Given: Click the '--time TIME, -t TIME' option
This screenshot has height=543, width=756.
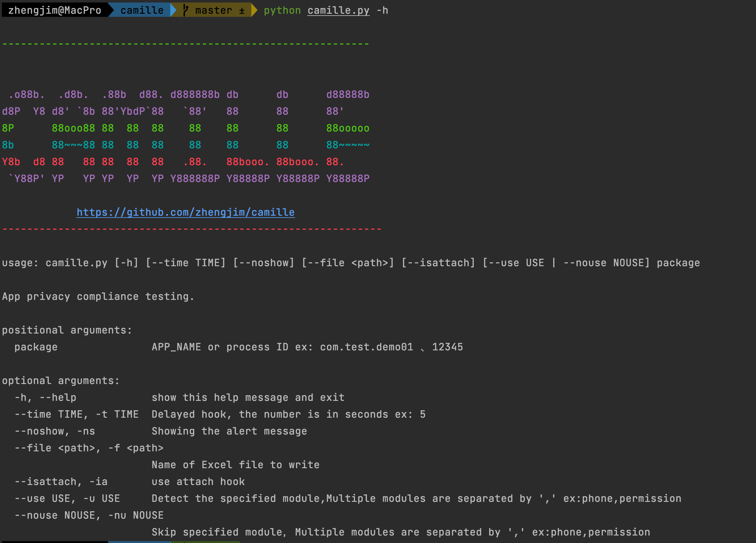Looking at the screenshot, I should pos(76,414).
